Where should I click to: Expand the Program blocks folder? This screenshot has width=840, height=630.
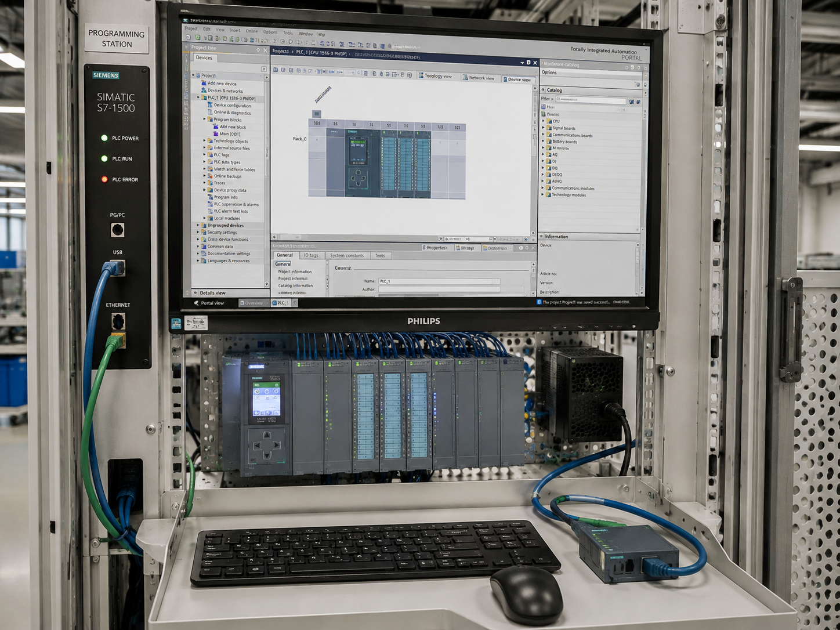(204, 120)
